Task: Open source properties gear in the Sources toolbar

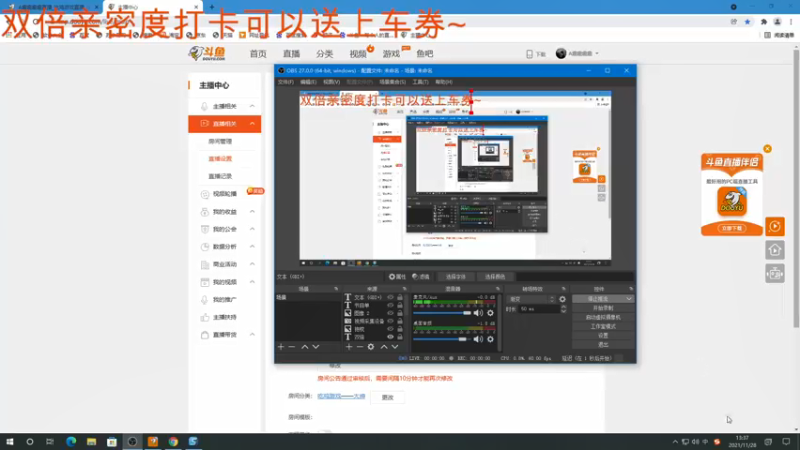Action: pyautogui.click(x=371, y=347)
